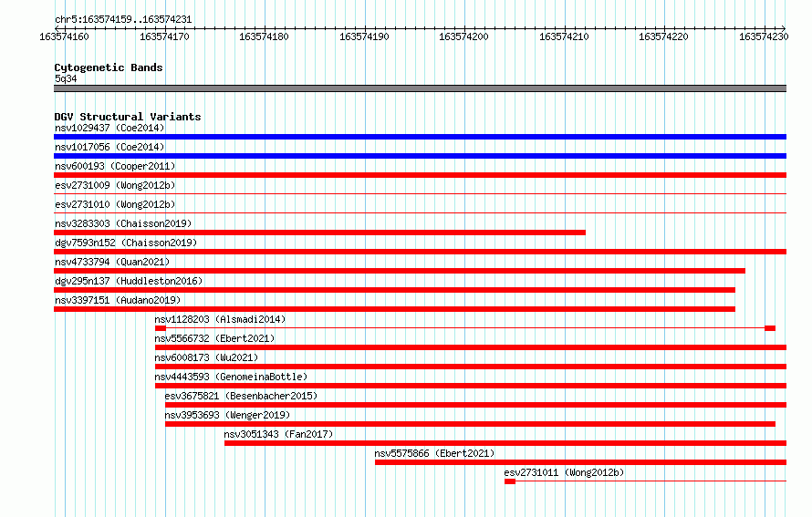The image size is (812, 517).
Task: Select nsv3397151 (Audano2019) label
Action: click(x=118, y=300)
